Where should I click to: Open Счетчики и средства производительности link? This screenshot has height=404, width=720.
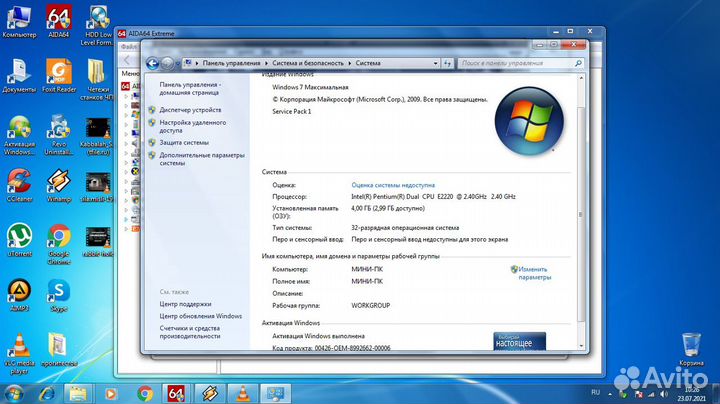190,332
